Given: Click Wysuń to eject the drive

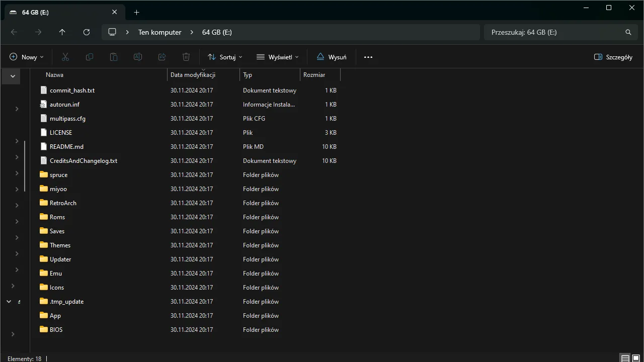Looking at the screenshot, I should tap(332, 57).
